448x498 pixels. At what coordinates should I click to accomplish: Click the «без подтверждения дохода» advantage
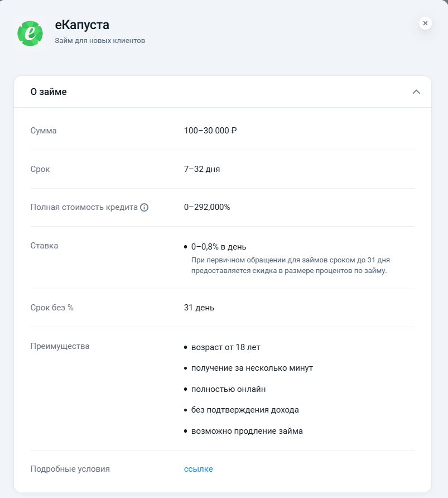[245, 410]
